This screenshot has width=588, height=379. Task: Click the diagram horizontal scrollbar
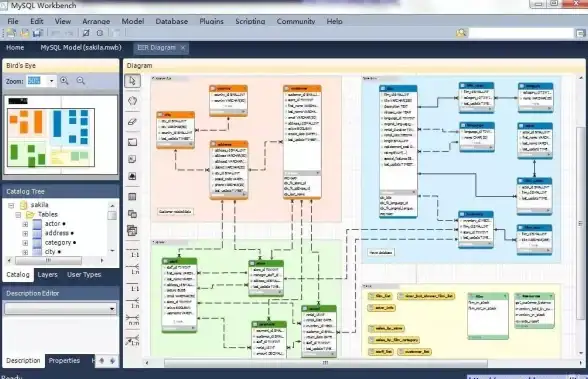tap(326, 363)
